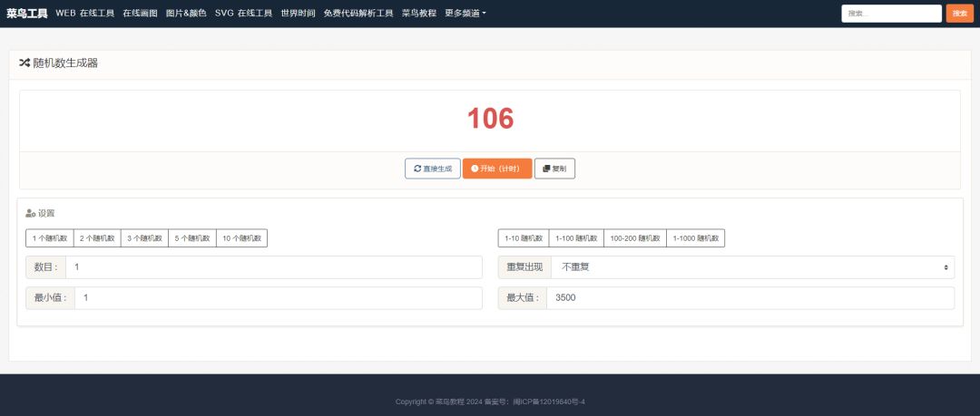Select 5 个随机数 preset
The width and height of the screenshot is (980, 416).
pos(191,238)
